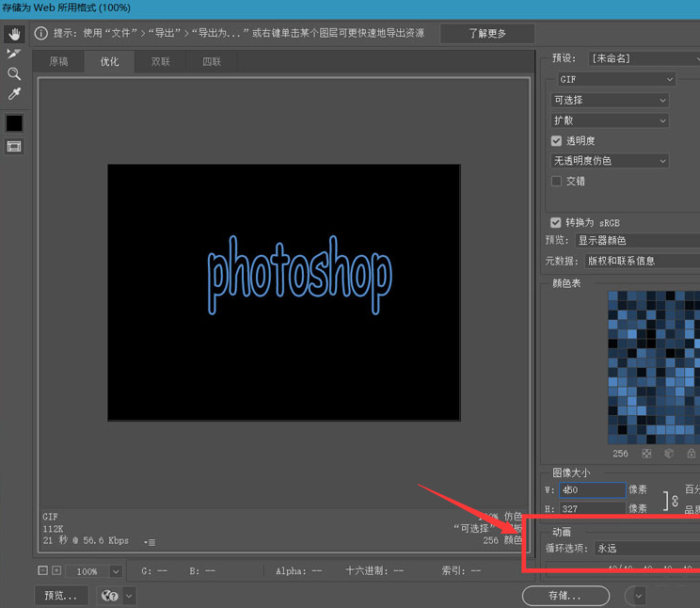Select the Zoom tool

[14, 73]
